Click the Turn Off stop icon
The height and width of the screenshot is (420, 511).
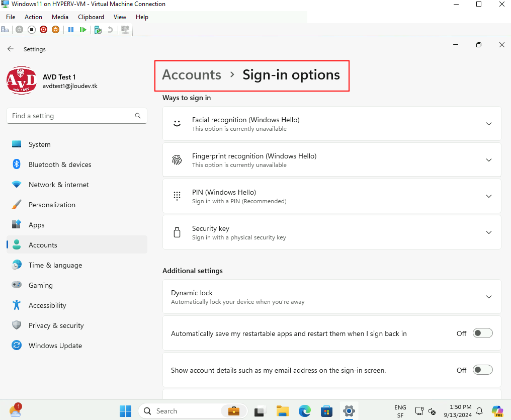(31, 30)
